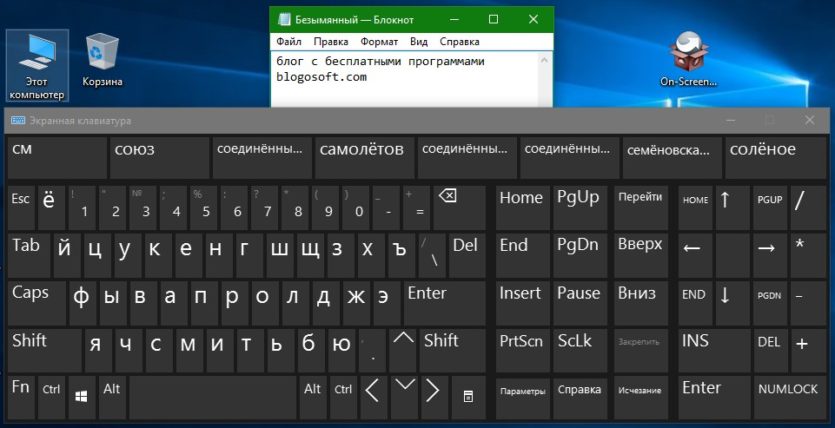Click the backspace key icon
Viewport: 835px width, 428px height.
point(459,208)
